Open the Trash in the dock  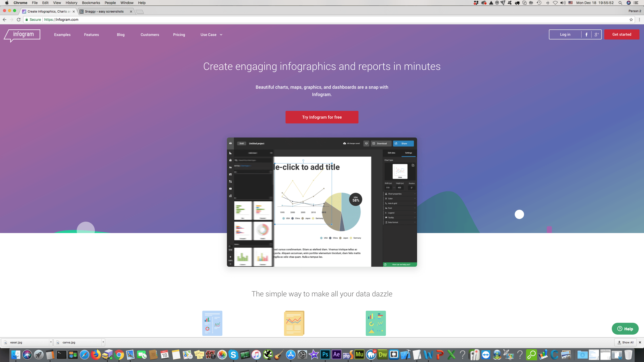pos(628,355)
